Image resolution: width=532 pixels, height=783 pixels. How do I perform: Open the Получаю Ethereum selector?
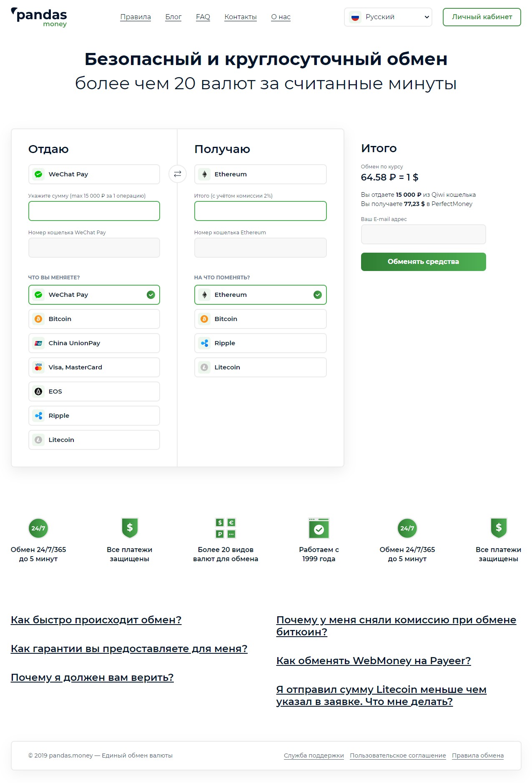click(260, 174)
